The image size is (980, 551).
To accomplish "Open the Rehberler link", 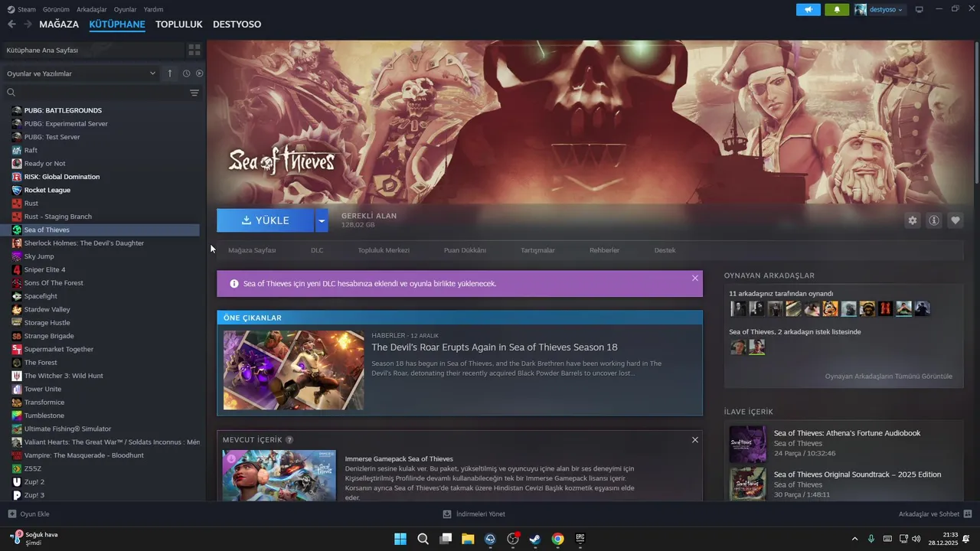I will pyautogui.click(x=604, y=250).
